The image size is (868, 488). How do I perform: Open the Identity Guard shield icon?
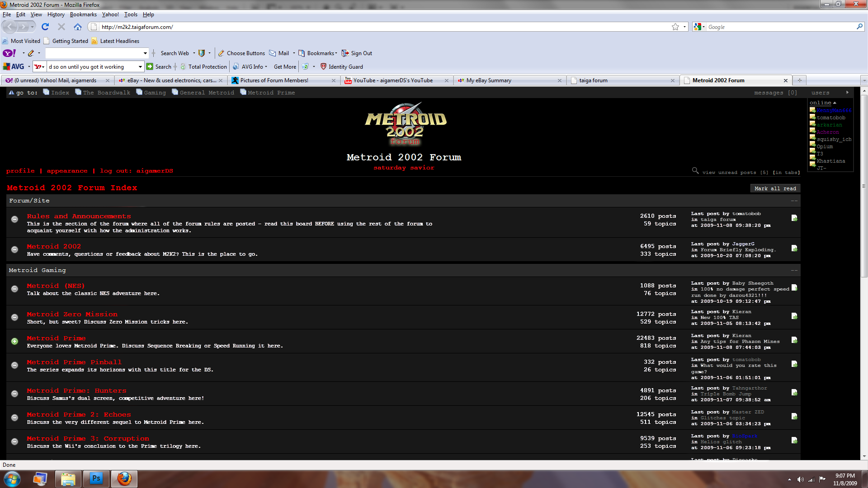(x=323, y=67)
